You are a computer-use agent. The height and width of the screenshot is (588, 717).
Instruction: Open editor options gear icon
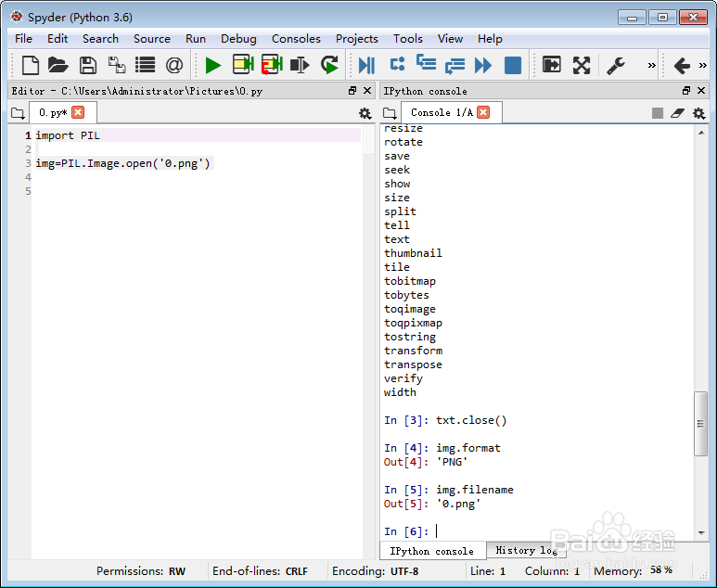point(365,113)
